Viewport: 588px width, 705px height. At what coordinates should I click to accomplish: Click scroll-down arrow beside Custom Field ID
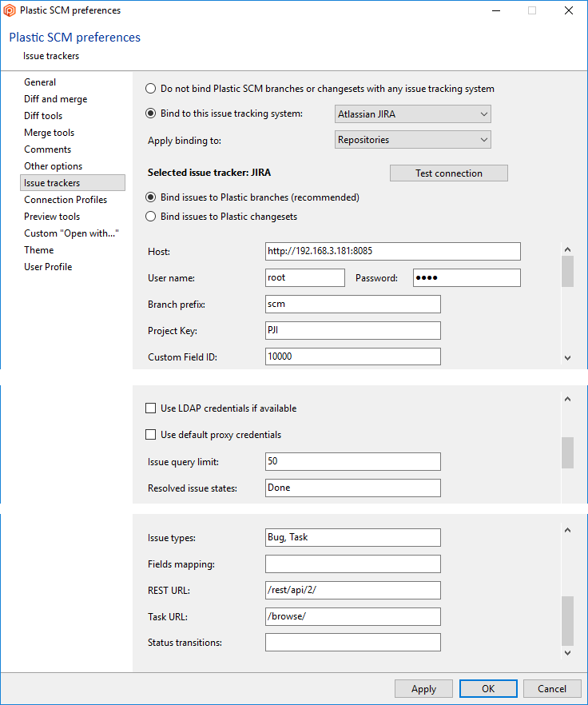(567, 358)
